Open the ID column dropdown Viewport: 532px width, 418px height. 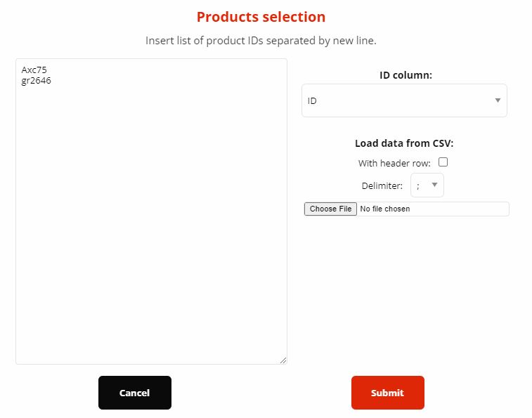pyautogui.click(x=403, y=100)
